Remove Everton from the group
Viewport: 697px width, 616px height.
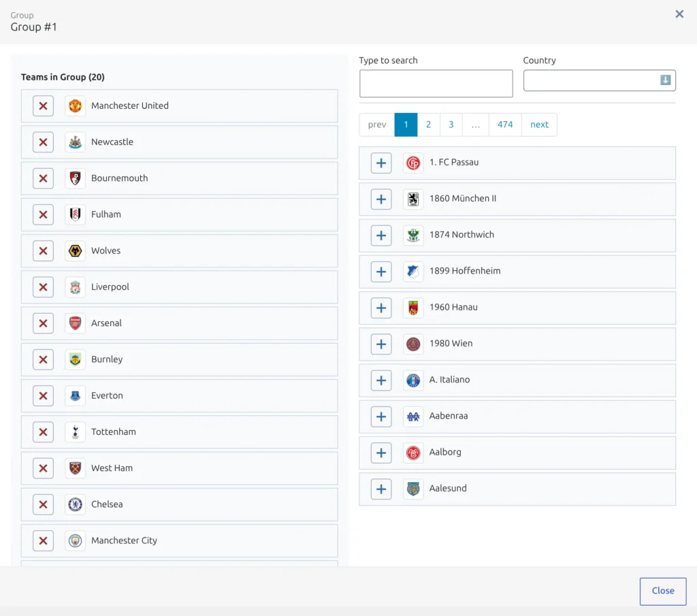[43, 395]
